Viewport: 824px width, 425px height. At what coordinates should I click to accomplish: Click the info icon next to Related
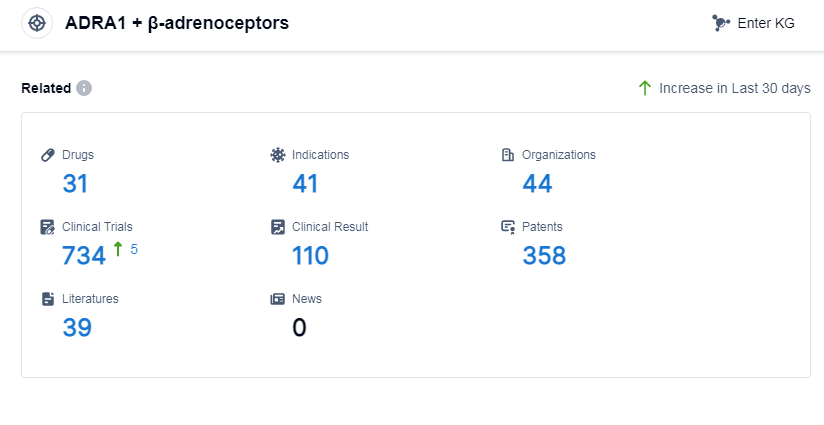pos(84,88)
